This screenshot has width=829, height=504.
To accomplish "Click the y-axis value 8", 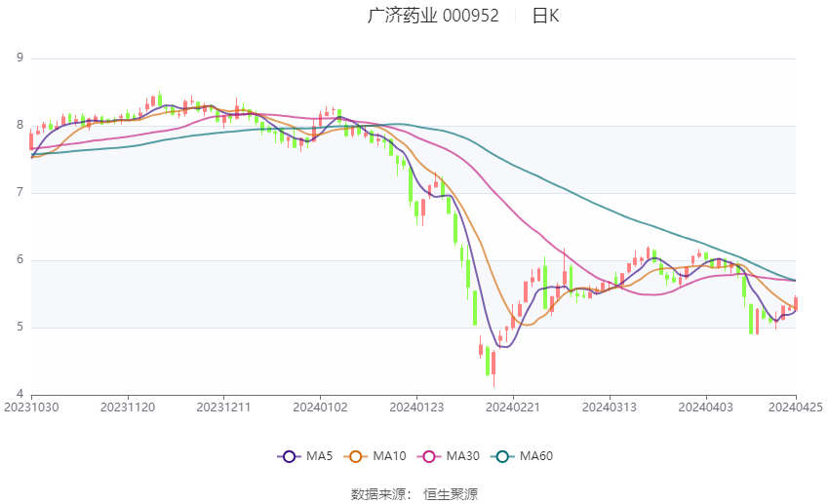I will point(20,125).
